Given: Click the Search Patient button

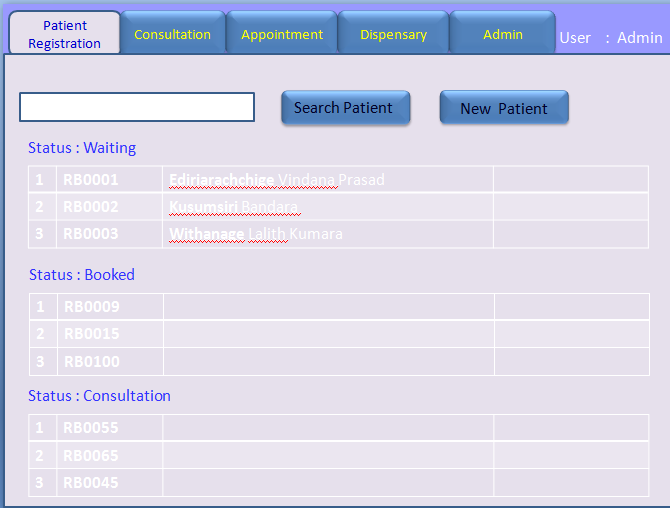Looking at the screenshot, I should [x=346, y=108].
